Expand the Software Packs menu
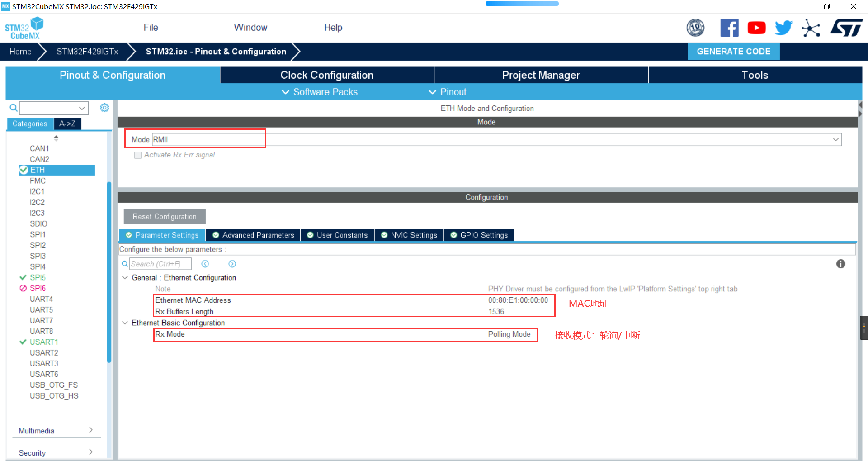Viewport: 868px width, 466px height. [x=320, y=92]
